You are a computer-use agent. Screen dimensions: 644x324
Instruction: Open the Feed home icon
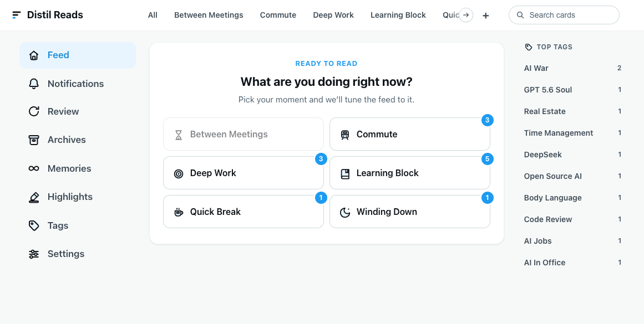pos(34,55)
